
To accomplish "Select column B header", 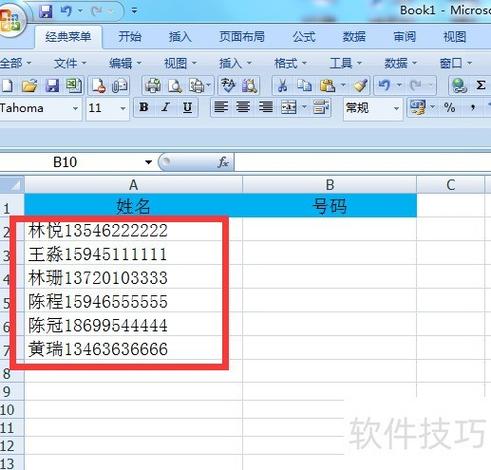I will [330, 185].
